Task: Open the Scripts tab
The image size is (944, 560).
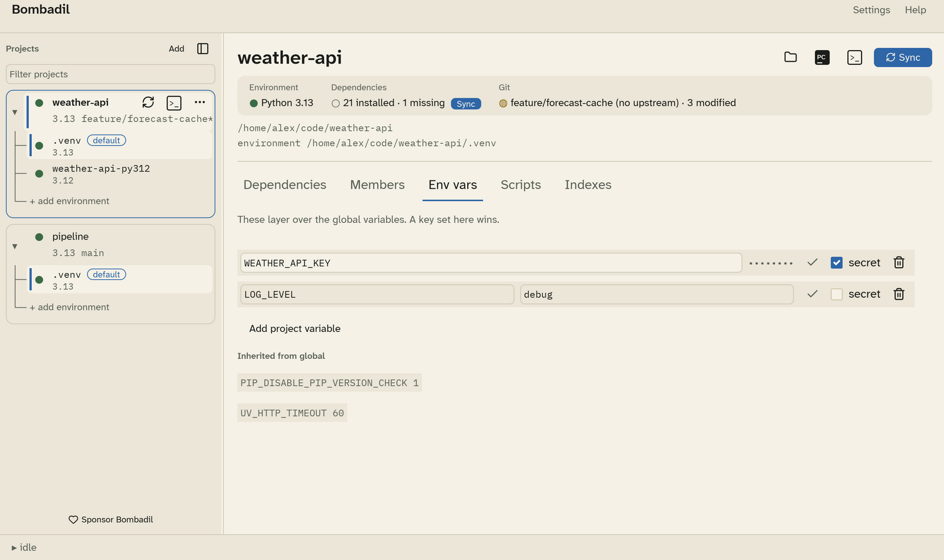Action: 521,185
